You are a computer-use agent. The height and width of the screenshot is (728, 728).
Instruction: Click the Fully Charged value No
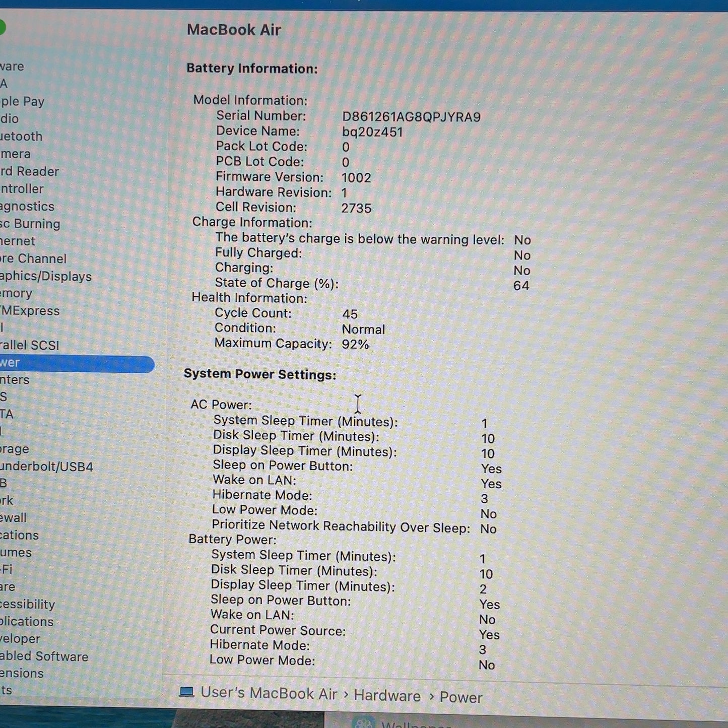[522, 255]
